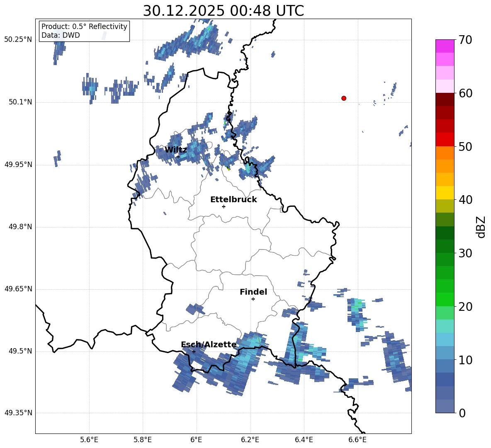Click the 6.4°E longitude label
491x448 pixels.
(304, 440)
